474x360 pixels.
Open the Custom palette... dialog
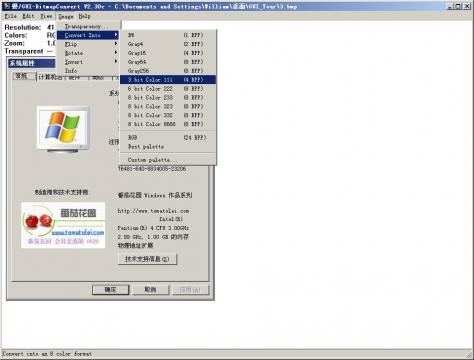[x=168, y=160]
